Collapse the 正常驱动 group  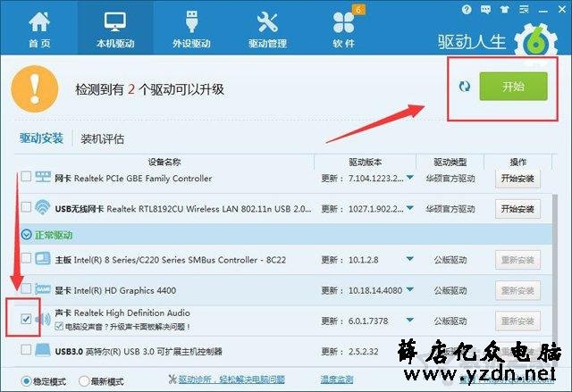pyautogui.click(x=26, y=235)
